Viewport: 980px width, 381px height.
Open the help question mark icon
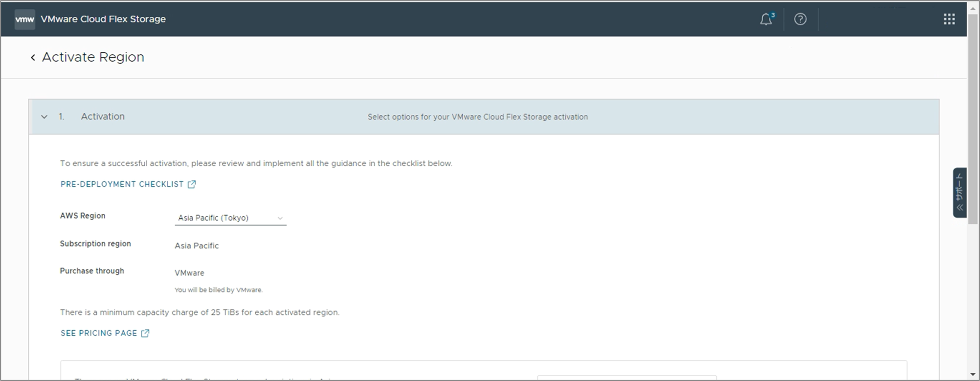(800, 19)
